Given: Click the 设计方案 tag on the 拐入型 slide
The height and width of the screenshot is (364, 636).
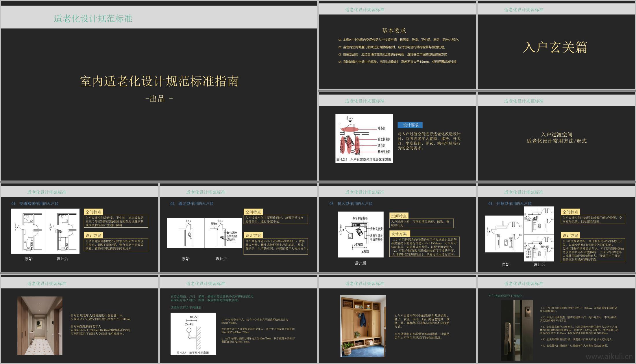Looking at the screenshot, I should point(399,234).
